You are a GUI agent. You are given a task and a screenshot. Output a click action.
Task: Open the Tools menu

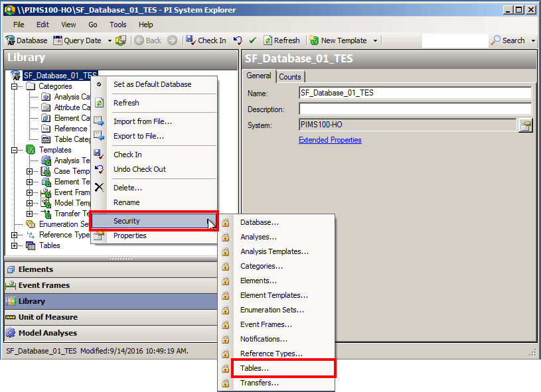tap(117, 25)
